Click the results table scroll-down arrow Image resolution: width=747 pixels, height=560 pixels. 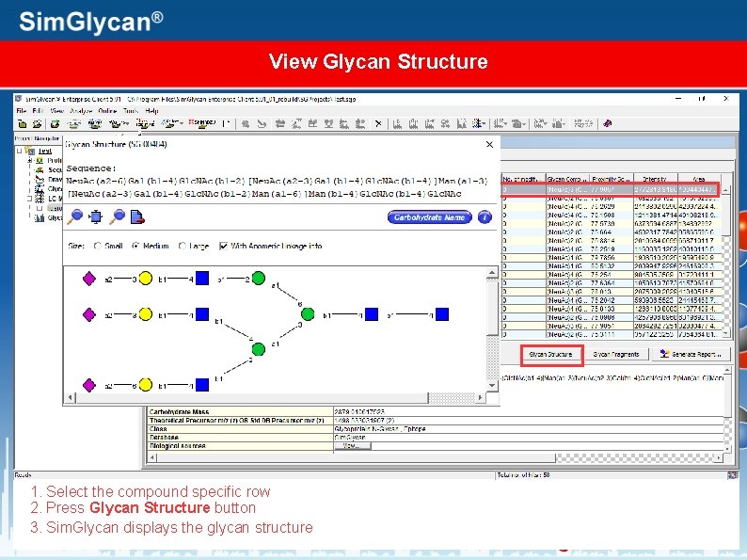pyautogui.click(x=725, y=334)
